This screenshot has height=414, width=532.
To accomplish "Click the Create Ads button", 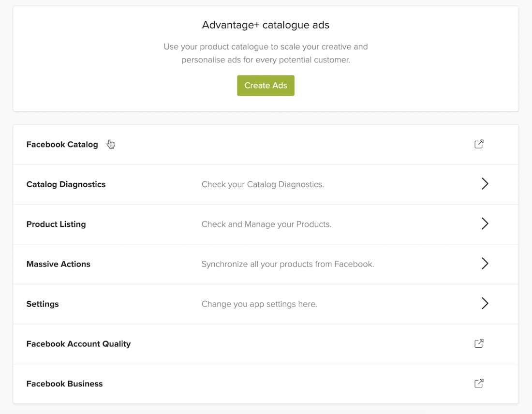I will click(266, 86).
